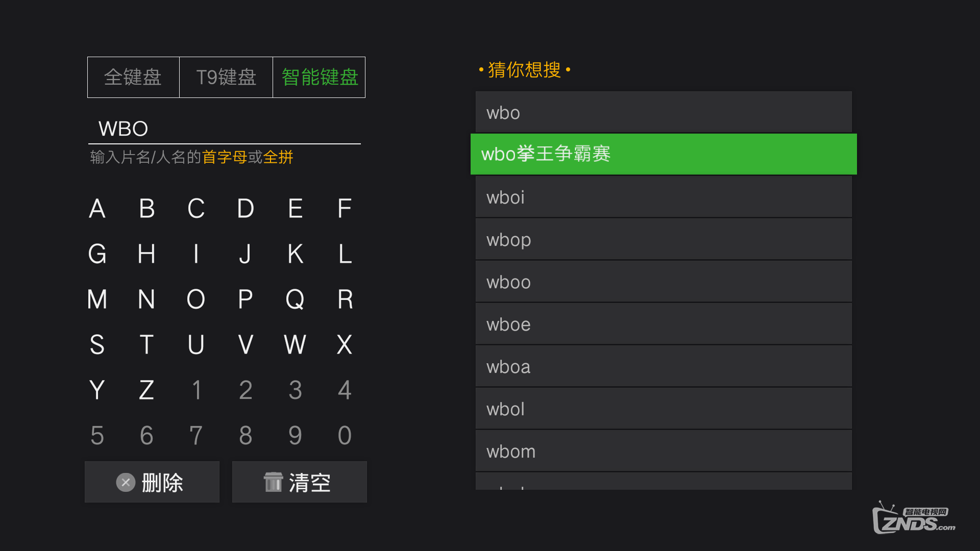Select the letter C key

click(x=196, y=209)
